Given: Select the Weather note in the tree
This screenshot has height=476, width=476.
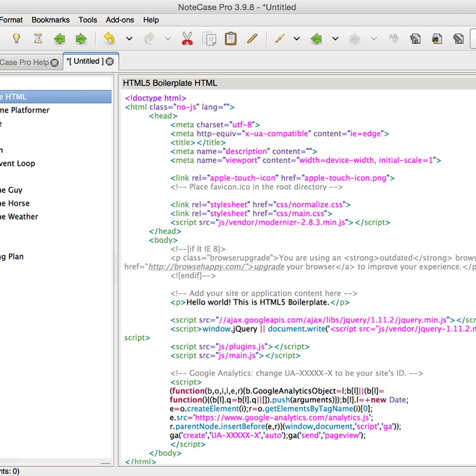Looking at the screenshot, I should tap(19, 216).
